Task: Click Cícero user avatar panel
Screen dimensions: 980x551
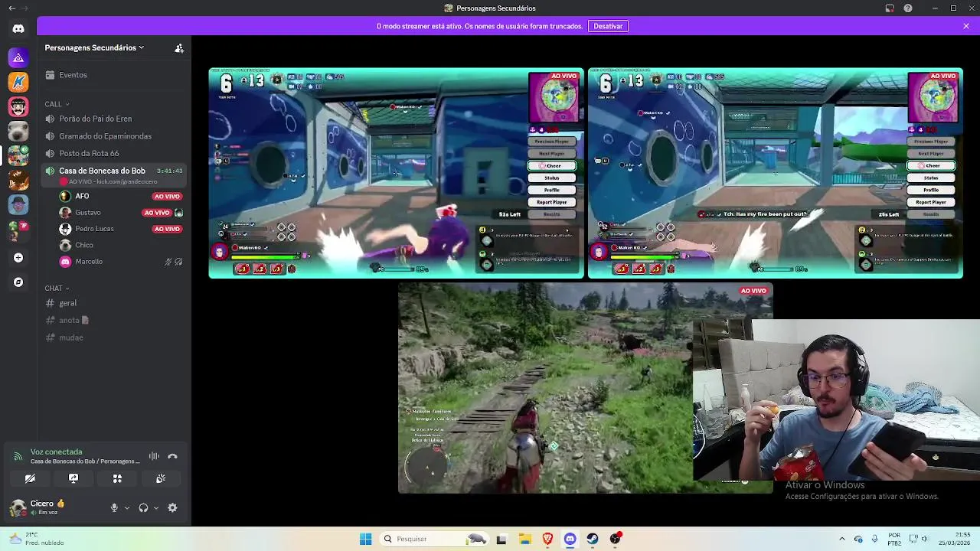Action: 38,507
